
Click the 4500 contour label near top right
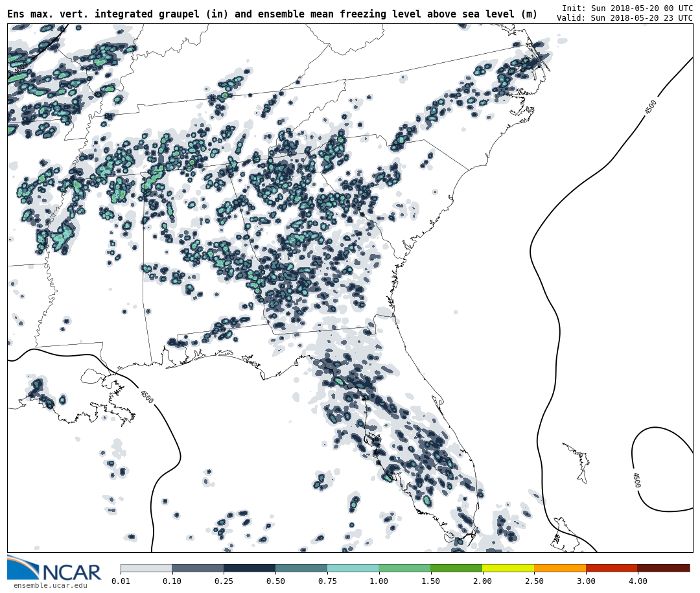[651, 107]
